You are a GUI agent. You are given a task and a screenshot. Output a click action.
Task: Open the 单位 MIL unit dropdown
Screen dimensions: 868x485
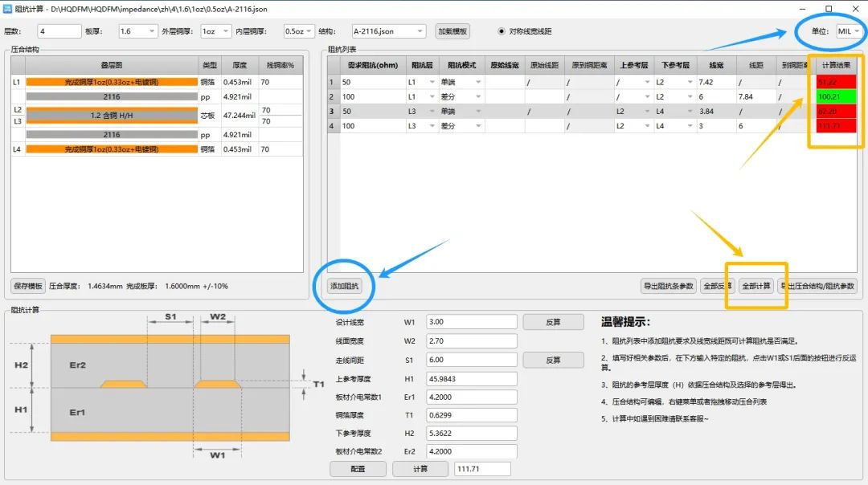pos(848,31)
